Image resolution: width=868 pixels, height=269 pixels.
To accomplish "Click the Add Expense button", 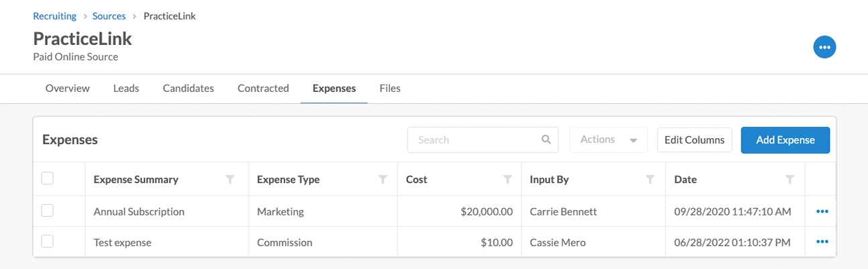I will coord(786,140).
